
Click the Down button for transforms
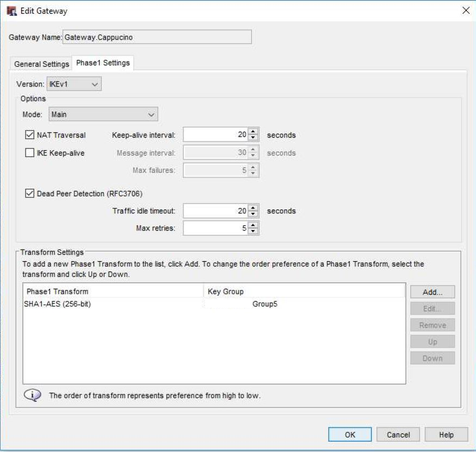coord(432,358)
